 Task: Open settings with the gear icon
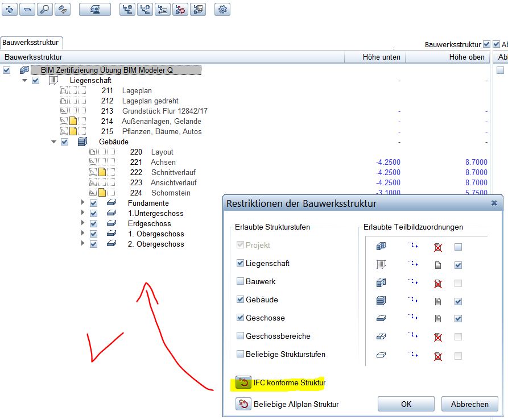coord(222,9)
